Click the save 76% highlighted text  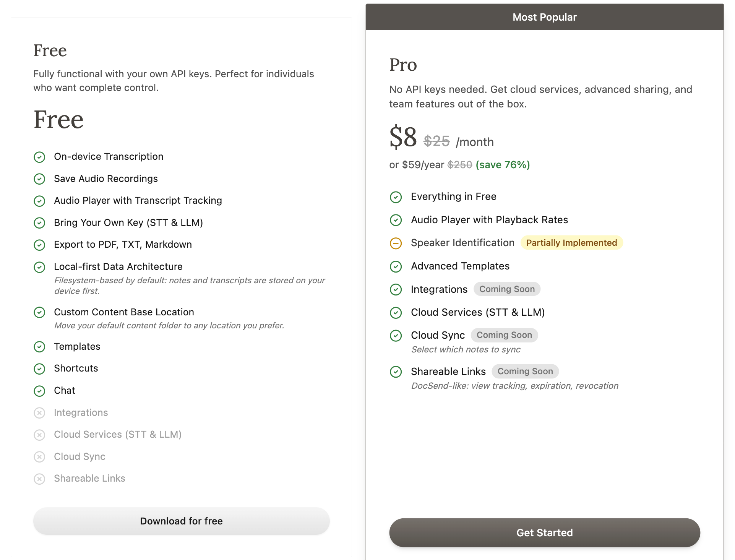point(503,165)
